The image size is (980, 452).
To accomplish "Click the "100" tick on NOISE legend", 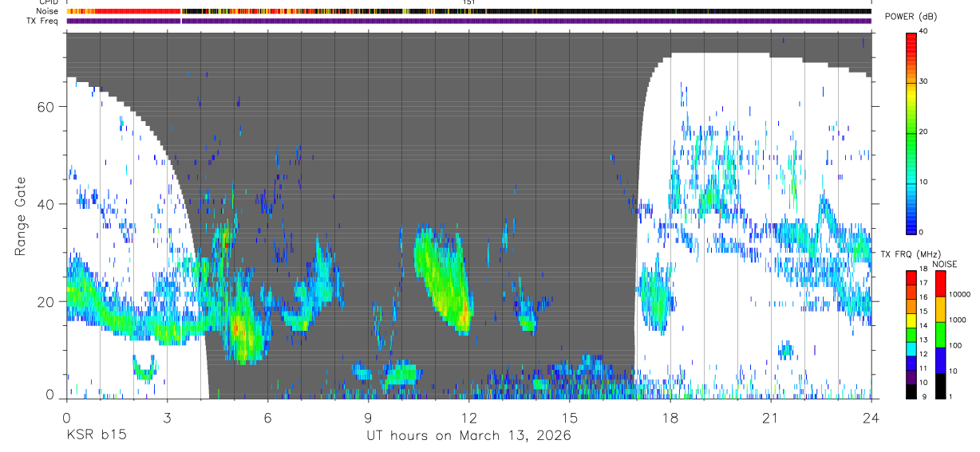I will [954, 346].
